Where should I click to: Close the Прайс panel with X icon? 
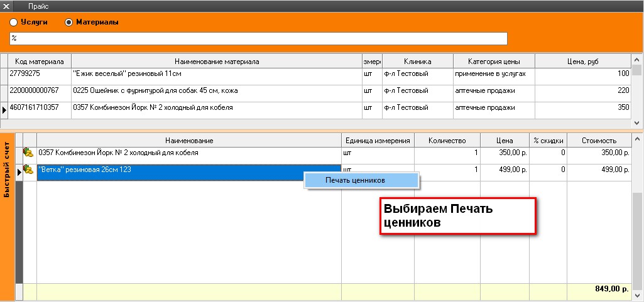(x=6, y=6)
